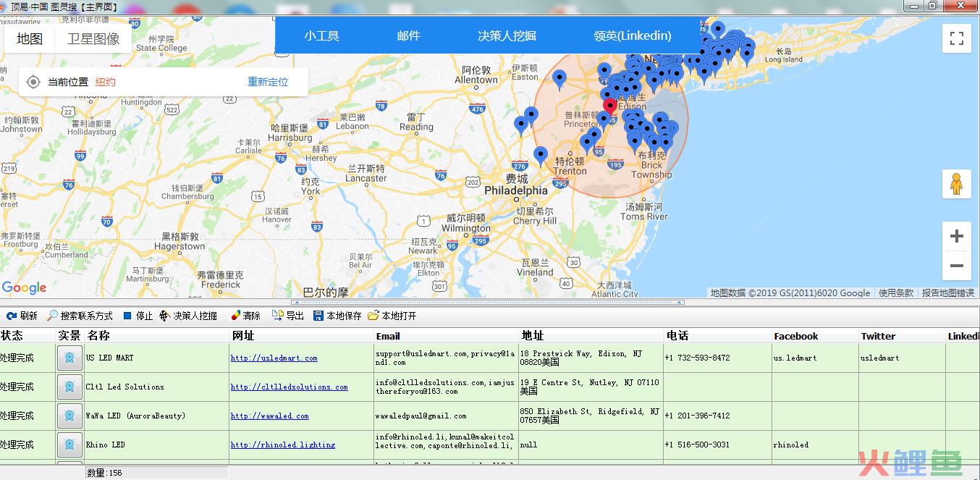Click the Philadelphia label on map
This screenshot has height=480, width=980.
click(x=516, y=190)
